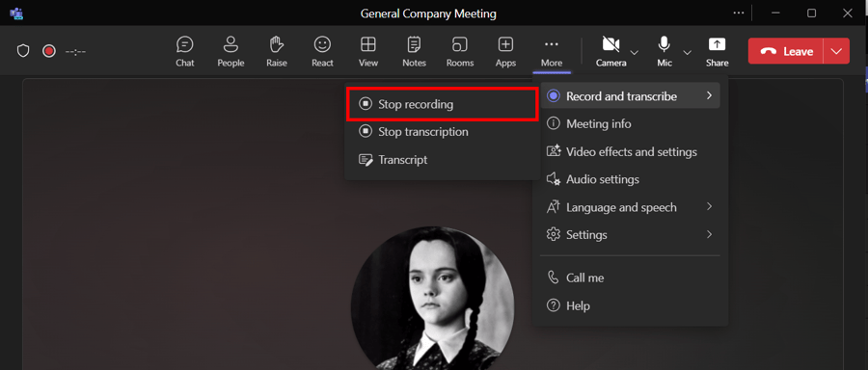The image size is (868, 370).
Task: Stop recording the meeting
Action: (442, 104)
